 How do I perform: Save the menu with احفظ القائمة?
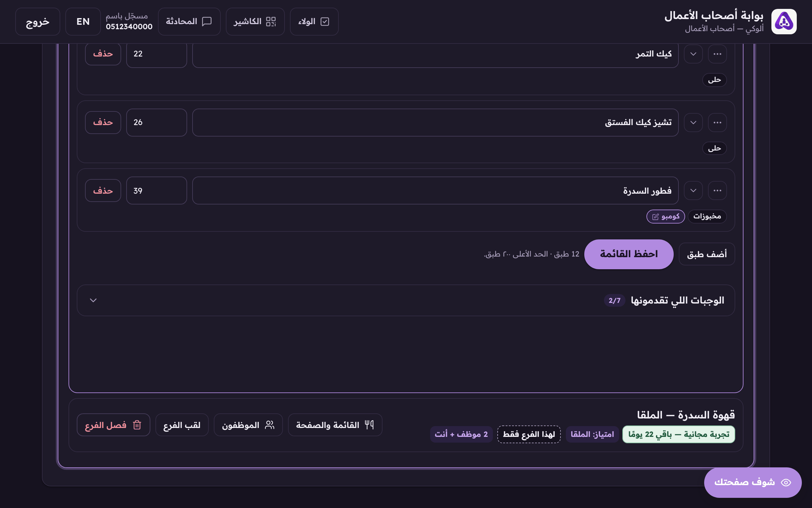click(x=629, y=254)
